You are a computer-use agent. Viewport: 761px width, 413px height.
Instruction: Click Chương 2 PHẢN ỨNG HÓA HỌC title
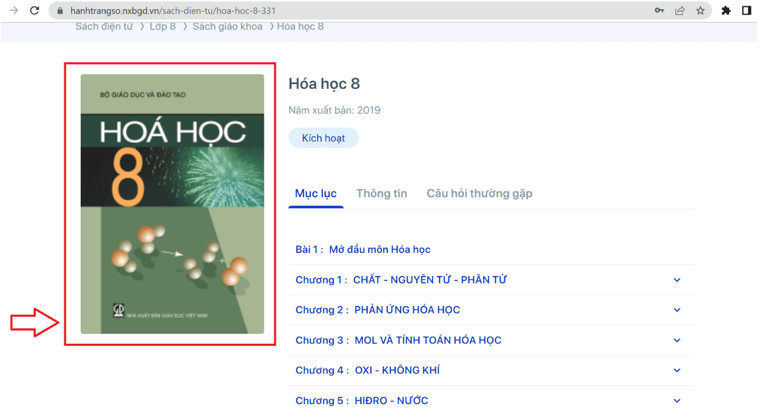tap(378, 310)
